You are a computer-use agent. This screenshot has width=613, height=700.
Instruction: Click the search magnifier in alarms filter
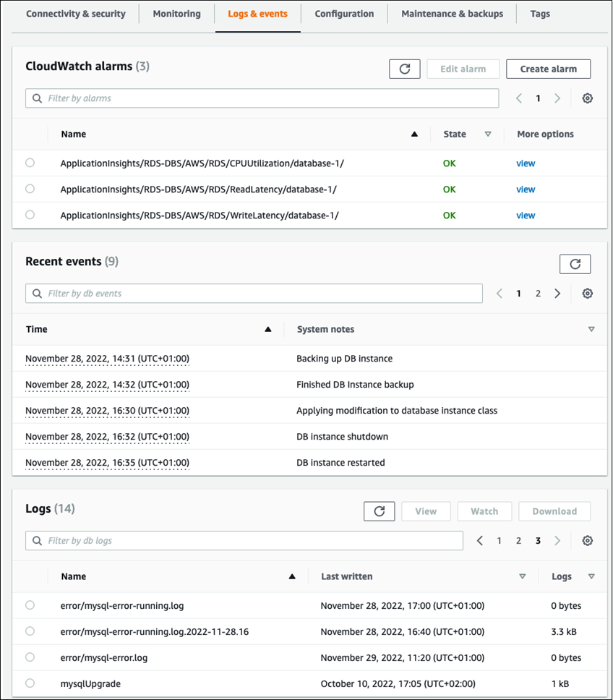37,98
